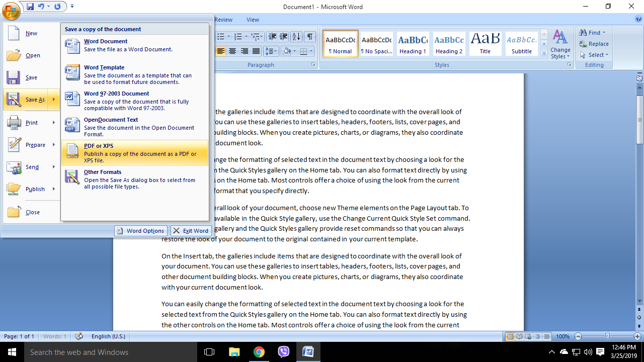Open the Select dropdown in Editing
This screenshot has width=644, height=362.
point(594,55)
